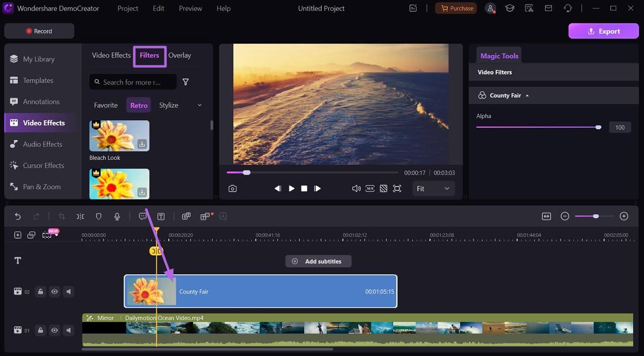Image resolution: width=644 pixels, height=356 pixels.
Task: Add a marker with the shield icon
Action: [x=99, y=216]
